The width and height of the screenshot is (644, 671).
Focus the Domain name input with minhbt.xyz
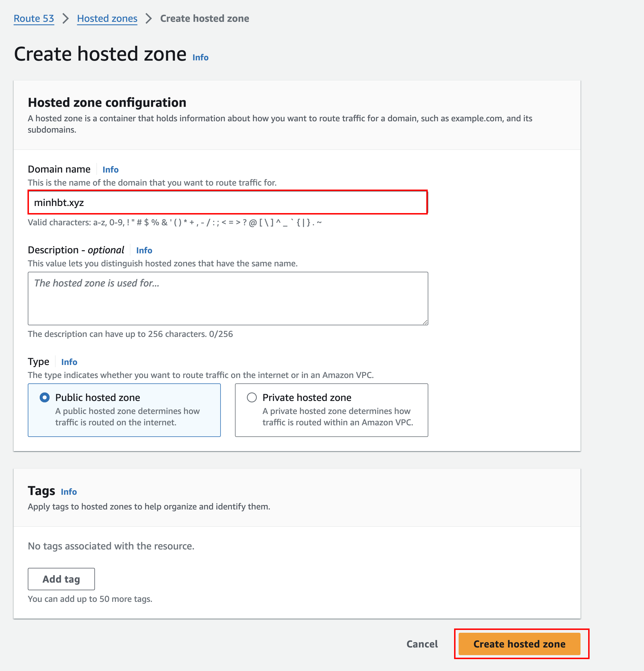tap(228, 202)
